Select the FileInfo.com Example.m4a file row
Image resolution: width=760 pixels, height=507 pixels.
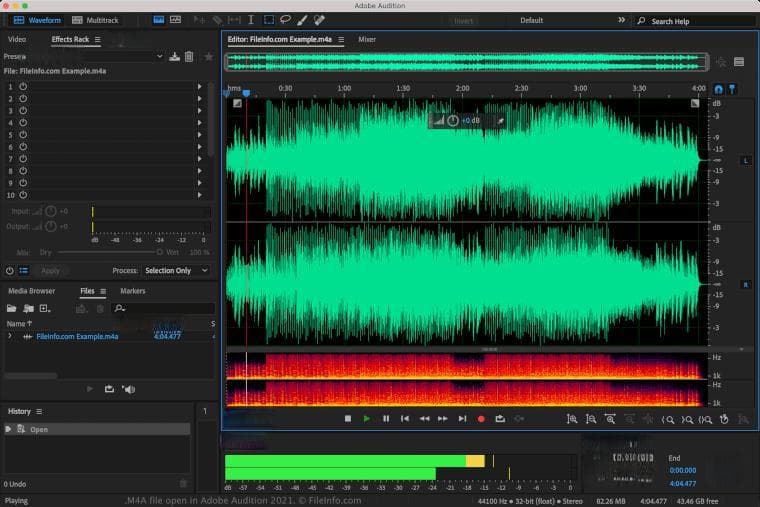pyautogui.click(x=109, y=336)
